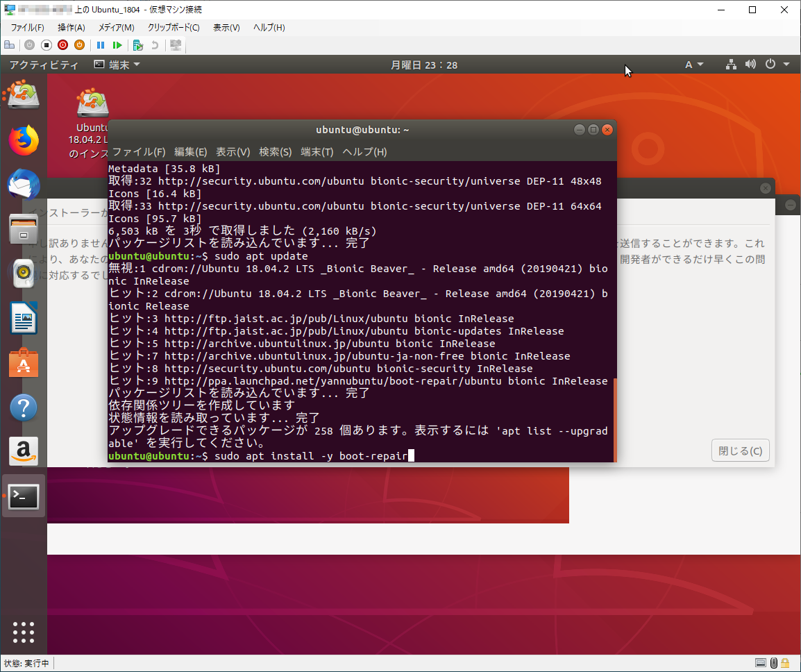Open Hyper-V メディア(M) menu
The width and height of the screenshot is (801, 672).
[x=117, y=28]
